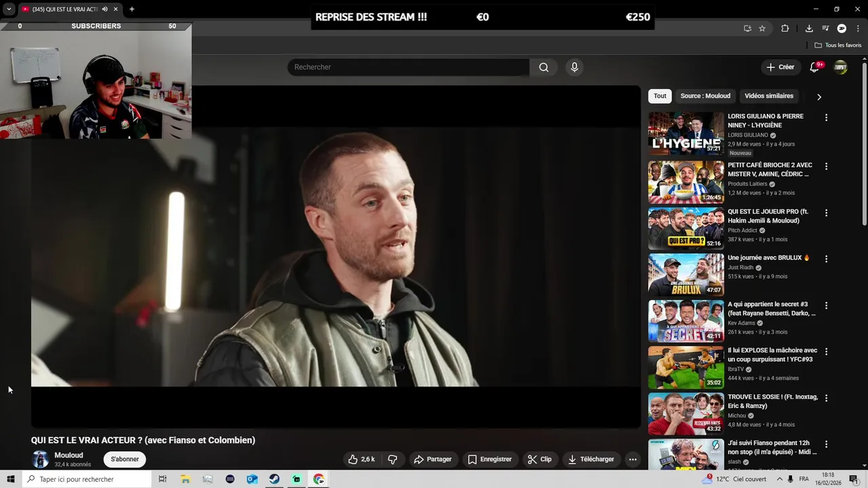Screen dimensions: 868x488
Task: Open Task View on taskbar
Action: coord(163,479)
